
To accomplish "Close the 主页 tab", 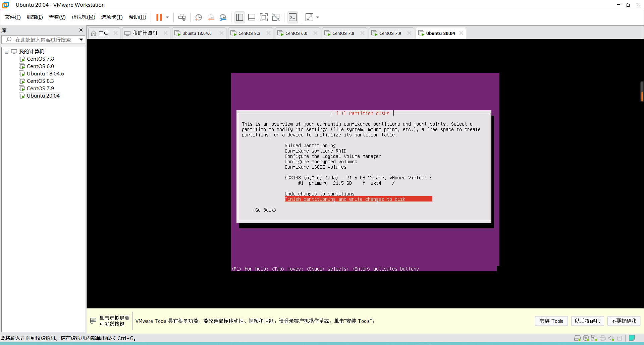I will tap(115, 33).
